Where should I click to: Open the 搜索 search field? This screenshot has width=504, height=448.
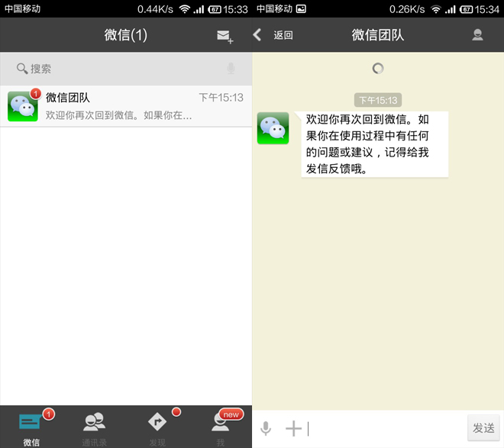point(126,69)
